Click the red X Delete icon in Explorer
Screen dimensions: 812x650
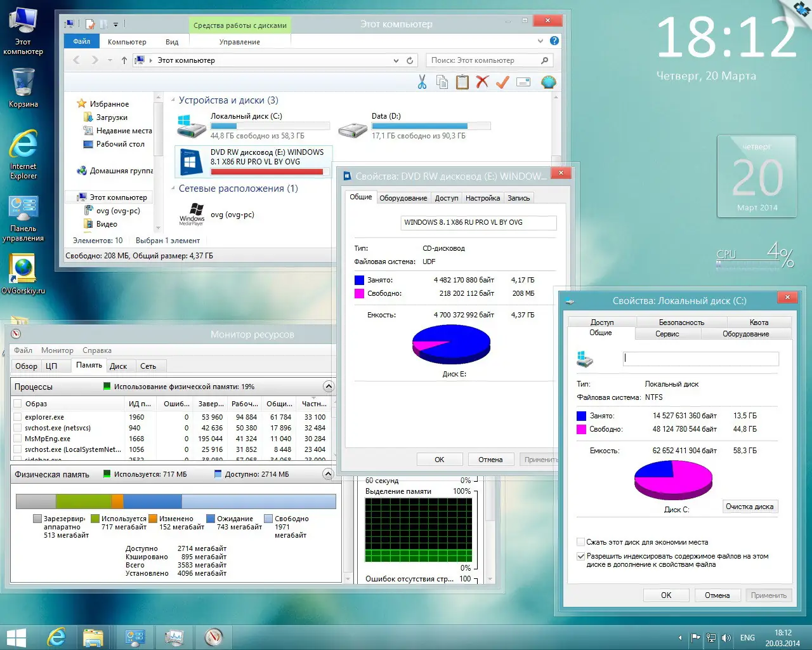[x=483, y=82]
